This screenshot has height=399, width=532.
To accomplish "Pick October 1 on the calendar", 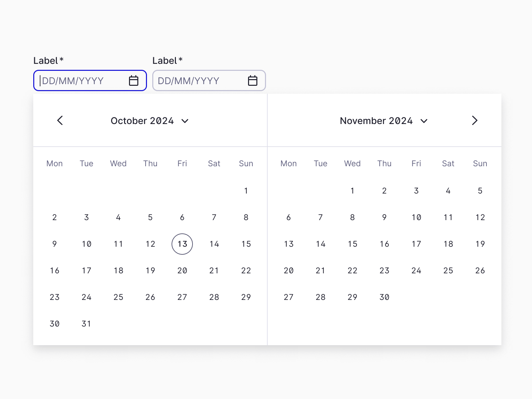I will (246, 191).
